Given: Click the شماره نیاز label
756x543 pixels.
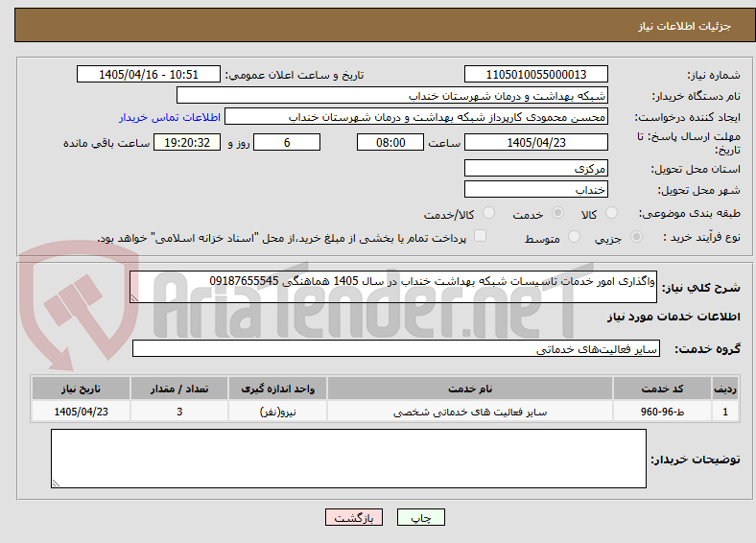Looking at the screenshot, I should 714,75.
